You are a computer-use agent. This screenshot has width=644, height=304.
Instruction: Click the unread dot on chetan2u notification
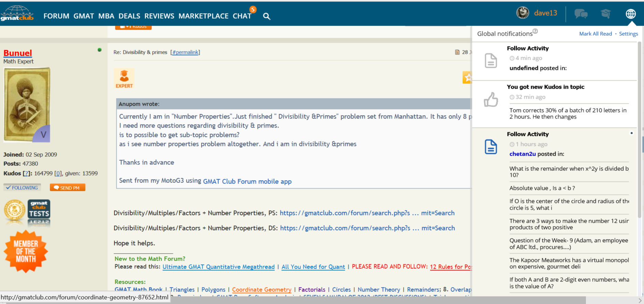pos(631,133)
